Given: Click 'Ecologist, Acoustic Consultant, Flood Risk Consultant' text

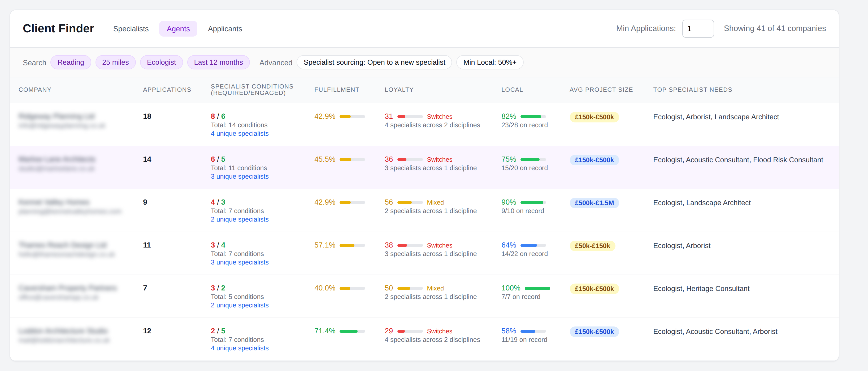Looking at the screenshot, I should point(738,160).
